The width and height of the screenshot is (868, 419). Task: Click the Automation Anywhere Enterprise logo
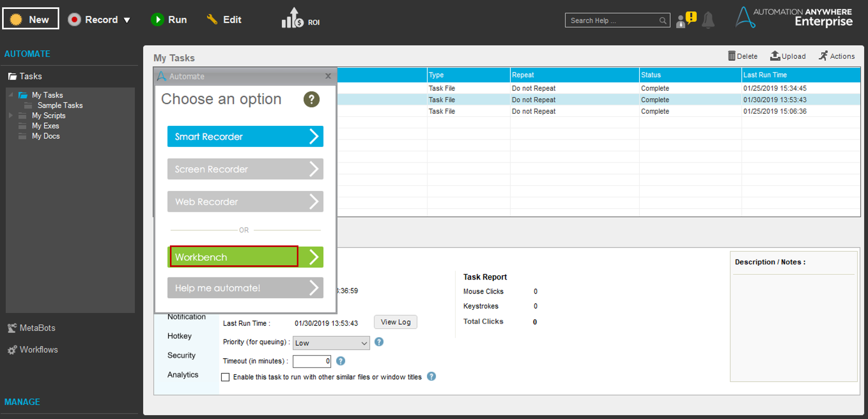tap(794, 18)
